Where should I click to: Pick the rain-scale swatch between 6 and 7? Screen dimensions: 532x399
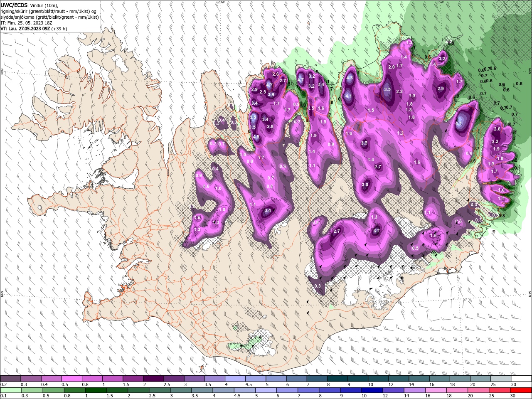(287, 390)
